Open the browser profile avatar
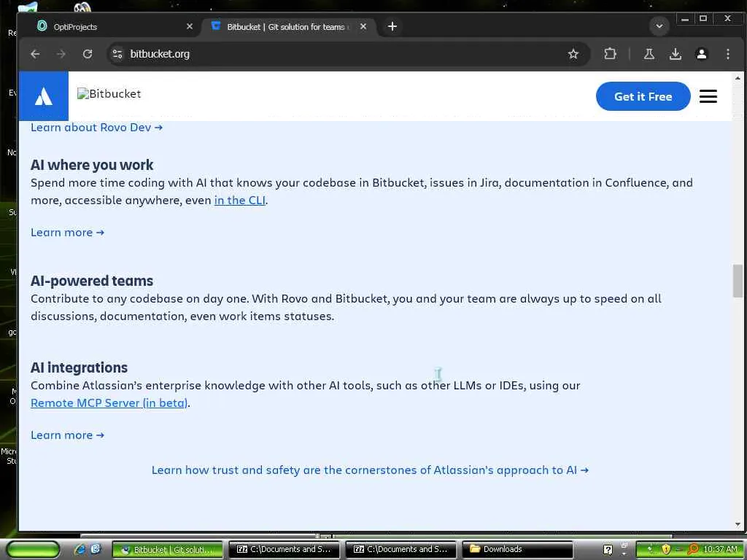The image size is (747, 560). [701, 54]
